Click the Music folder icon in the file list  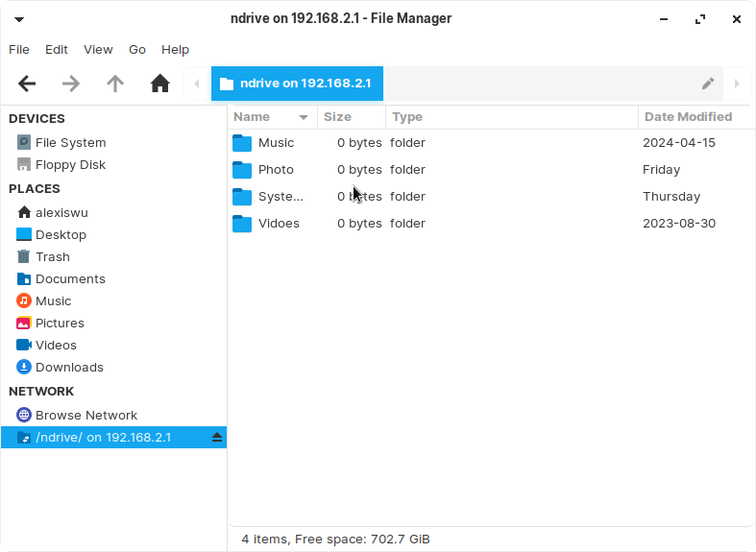coord(242,143)
